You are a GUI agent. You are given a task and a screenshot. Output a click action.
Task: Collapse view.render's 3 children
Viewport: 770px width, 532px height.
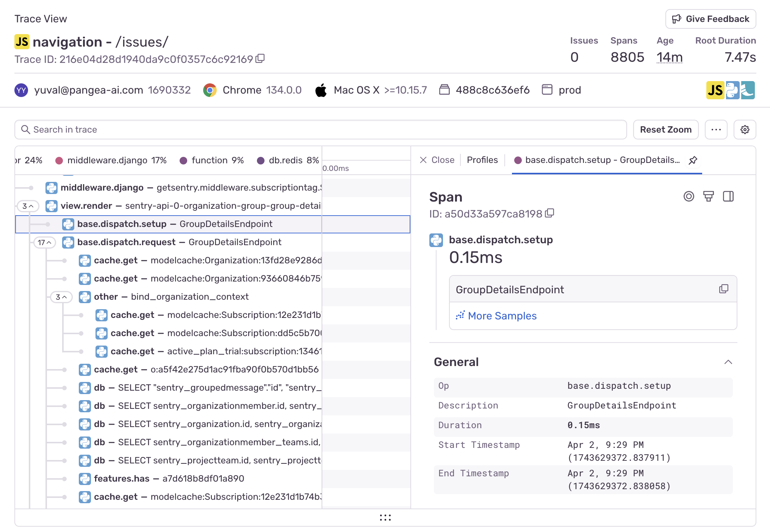(28, 206)
